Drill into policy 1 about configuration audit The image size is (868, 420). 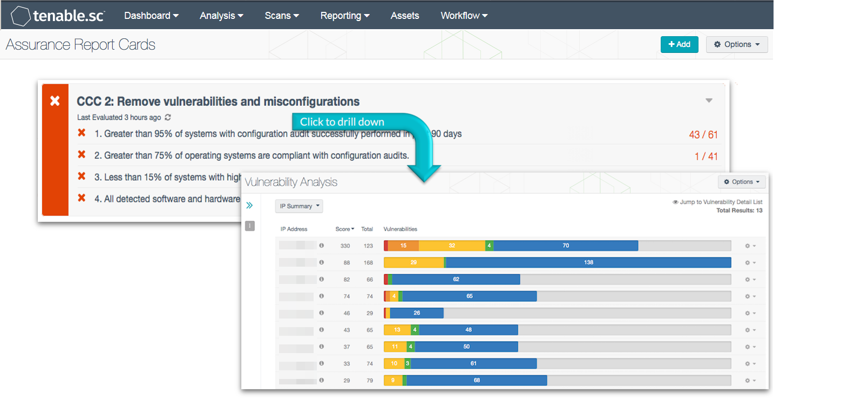tap(278, 134)
